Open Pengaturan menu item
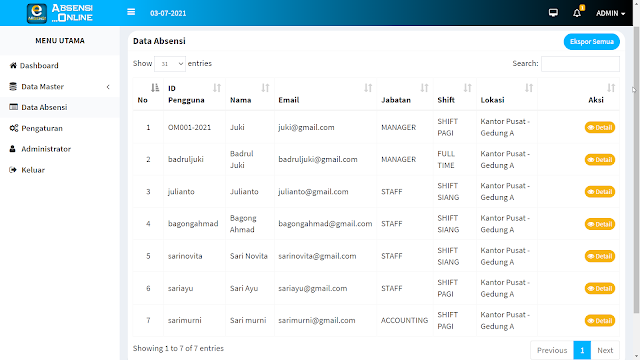This screenshot has width=640, height=360. click(x=60, y=128)
